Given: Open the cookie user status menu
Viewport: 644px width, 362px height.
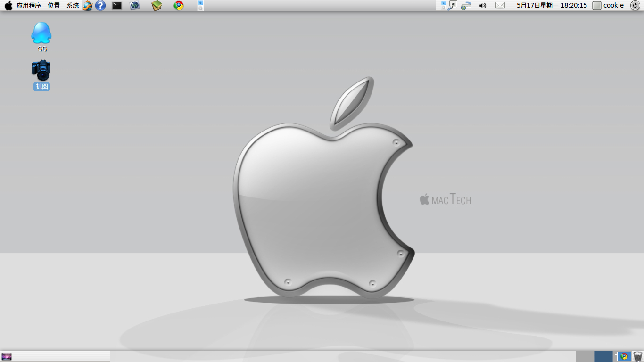Looking at the screenshot, I should tap(609, 6).
